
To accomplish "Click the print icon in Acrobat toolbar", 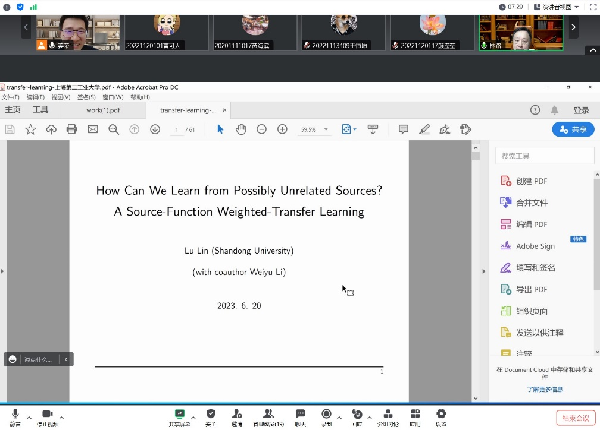I will (x=71, y=129).
